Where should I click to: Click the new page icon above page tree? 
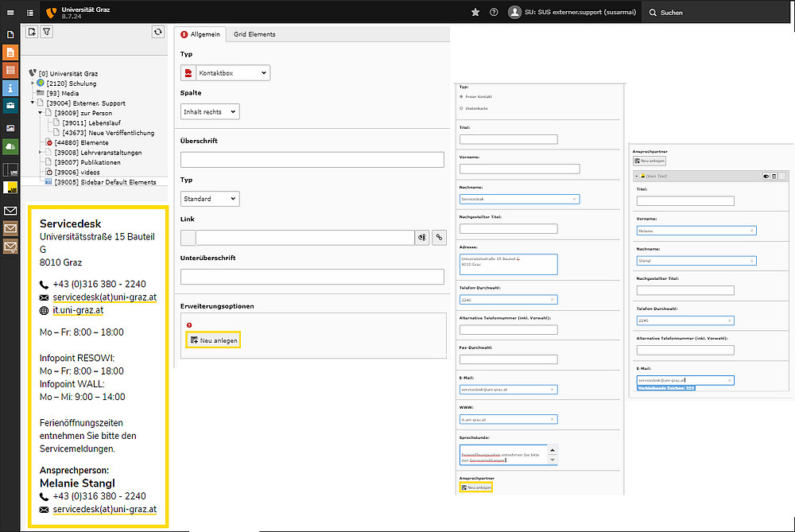tap(32, 32)
